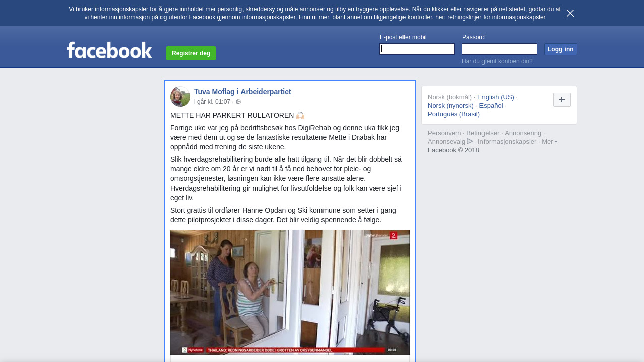Focus the E-post eller mobil field

point(417,49)
